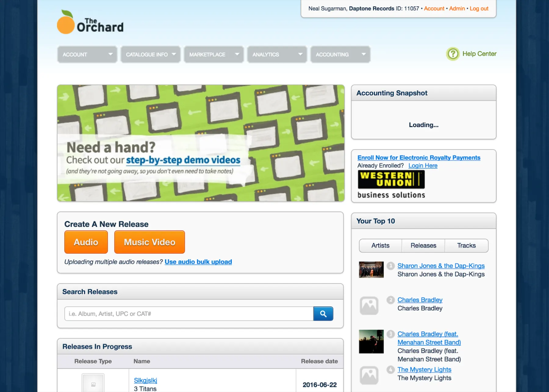Focus the Search Releases input field
The height and width of the screenshot is (392, 549).
[x=189, y=314]
